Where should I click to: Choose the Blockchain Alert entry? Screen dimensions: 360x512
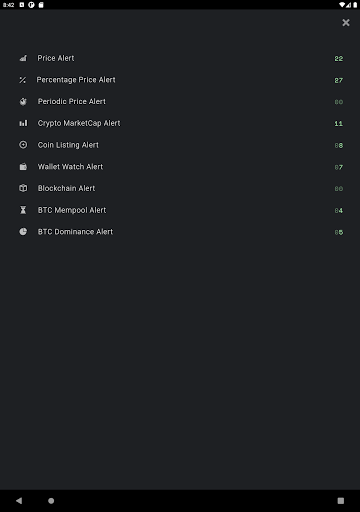[180, 188]
